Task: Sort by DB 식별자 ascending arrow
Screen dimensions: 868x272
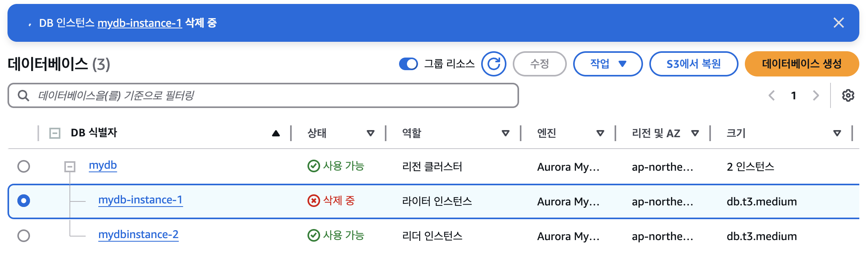Action: tap(276, 133)
